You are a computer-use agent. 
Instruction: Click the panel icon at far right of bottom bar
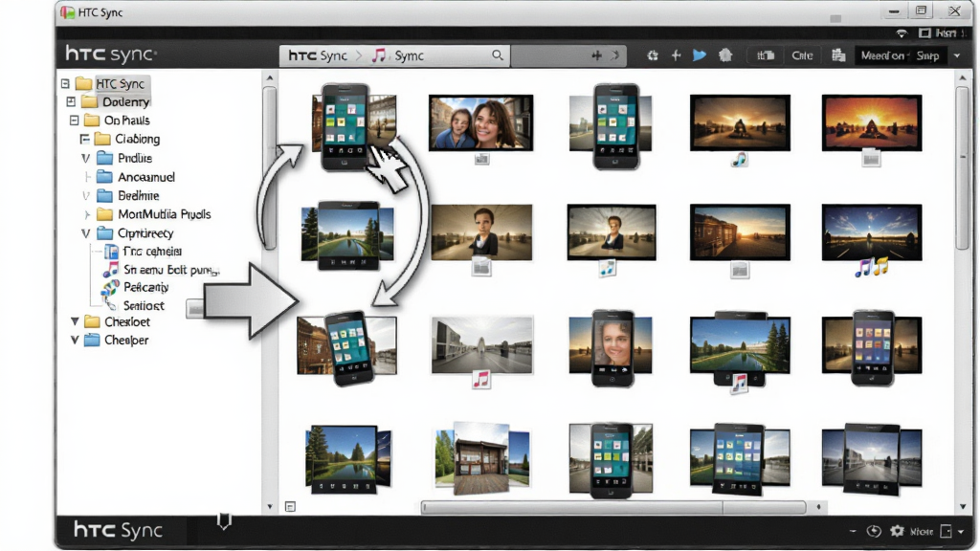click(x=946, y=532)
